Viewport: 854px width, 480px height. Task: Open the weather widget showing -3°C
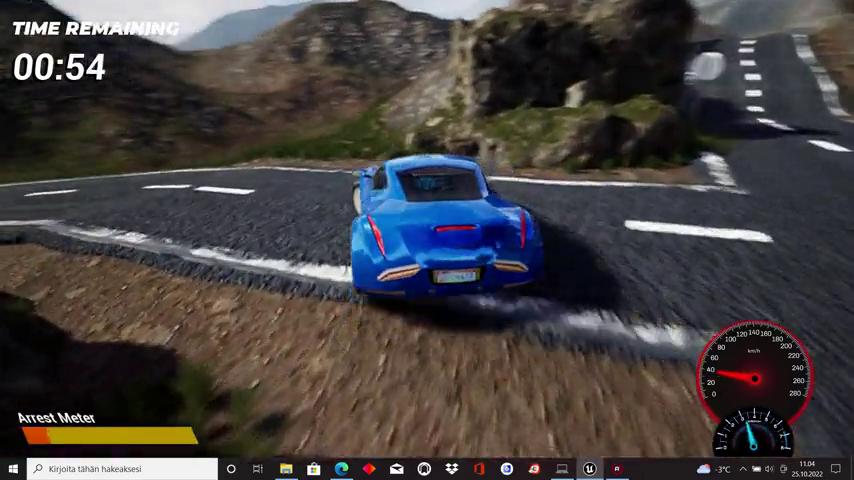713,469
